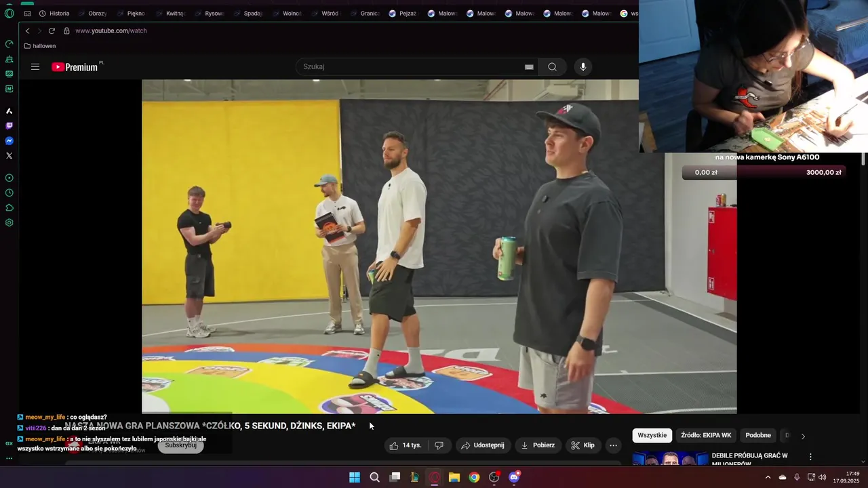Screen dimensions: 868x488
Task: Open File Explorer from taskbar
Action: pyautogui.click(x=454, y=477)
